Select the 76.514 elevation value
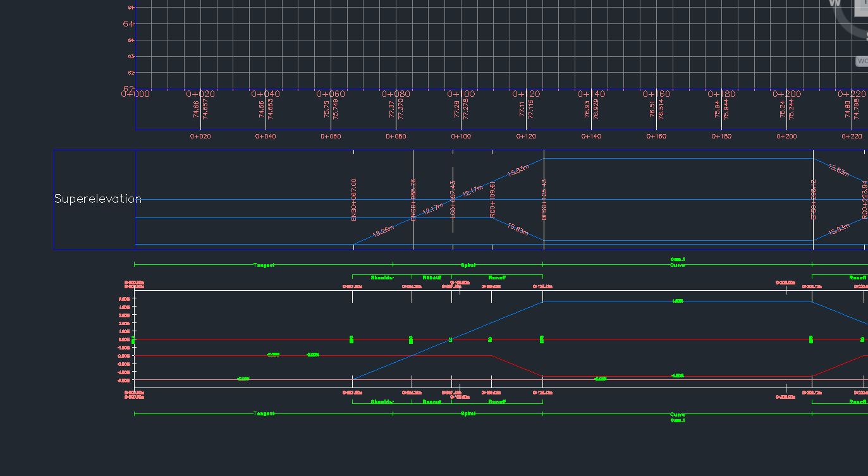This screenshot has width=868, height=476. [x=661, y=109]
